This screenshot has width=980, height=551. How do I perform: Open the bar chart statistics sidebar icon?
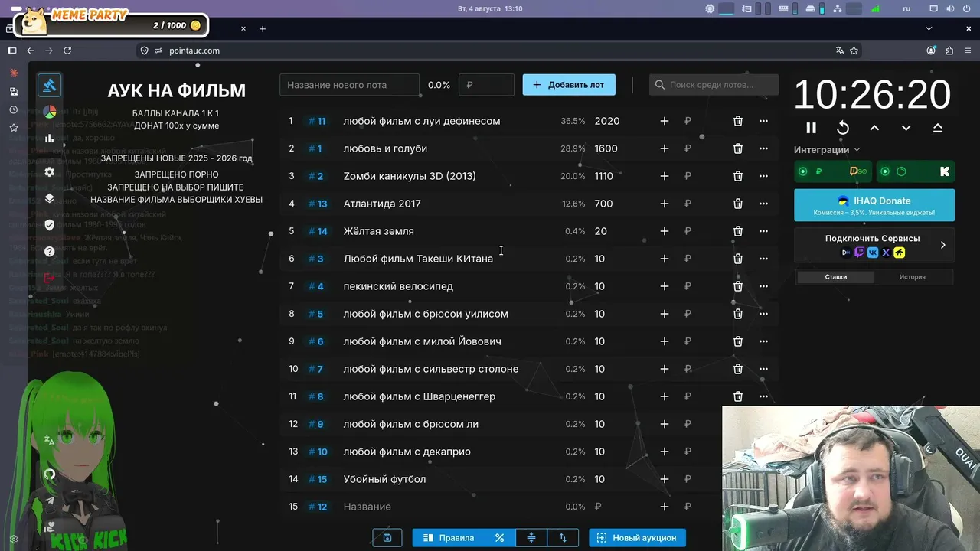tap(50, 139)
